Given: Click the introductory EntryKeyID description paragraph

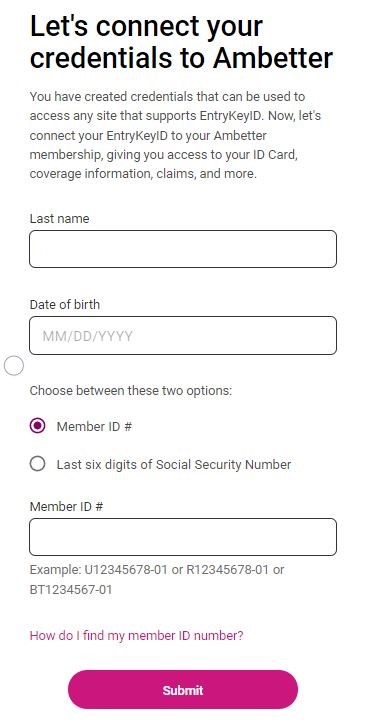Looking at the screenshot, I should pos(176,135).
